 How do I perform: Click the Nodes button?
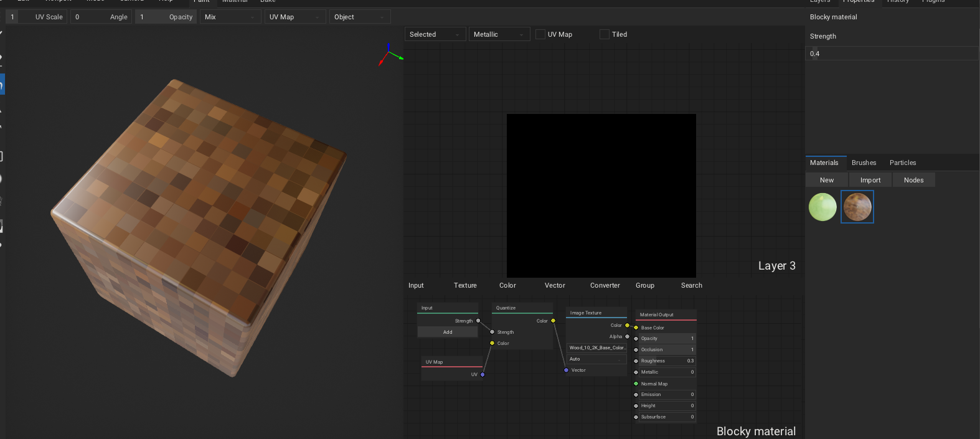(x=913, y=180)
